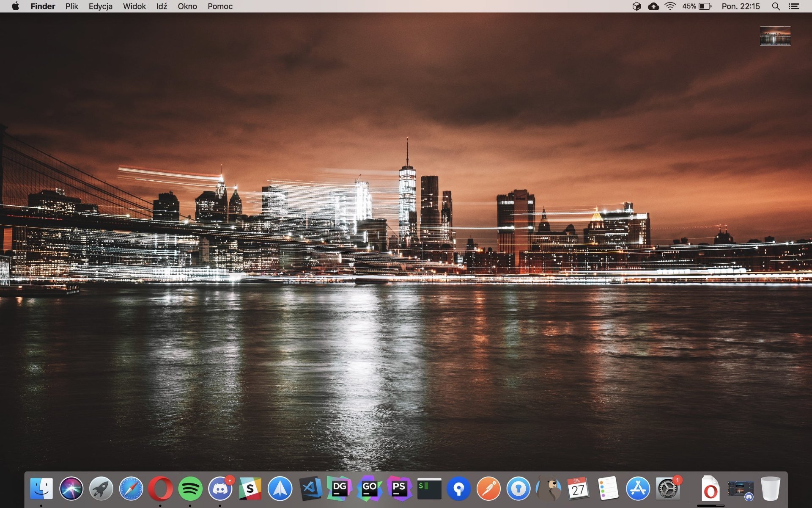Open Spotify from the Dock
Screen dimensions: 812x508
[190, 489]
